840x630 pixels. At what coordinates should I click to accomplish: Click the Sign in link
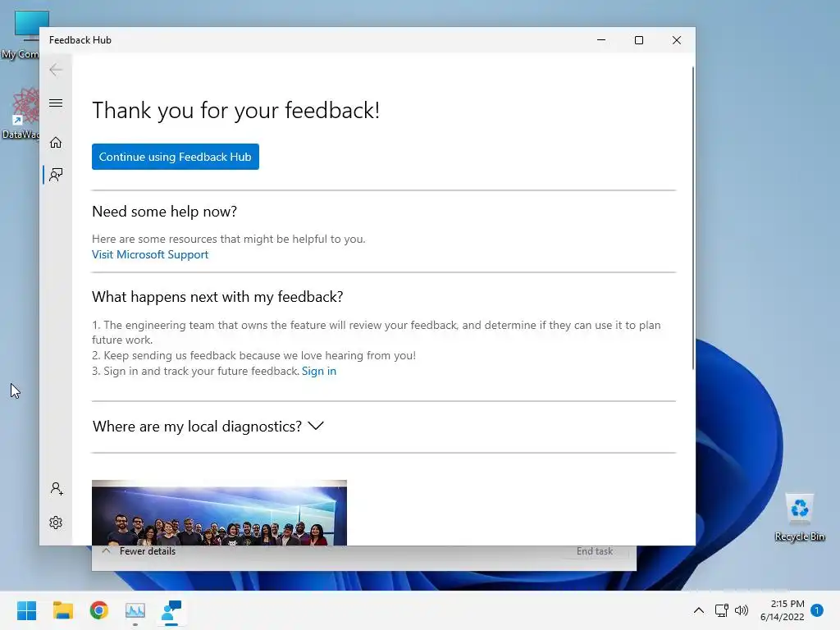[x=319, y=371]
